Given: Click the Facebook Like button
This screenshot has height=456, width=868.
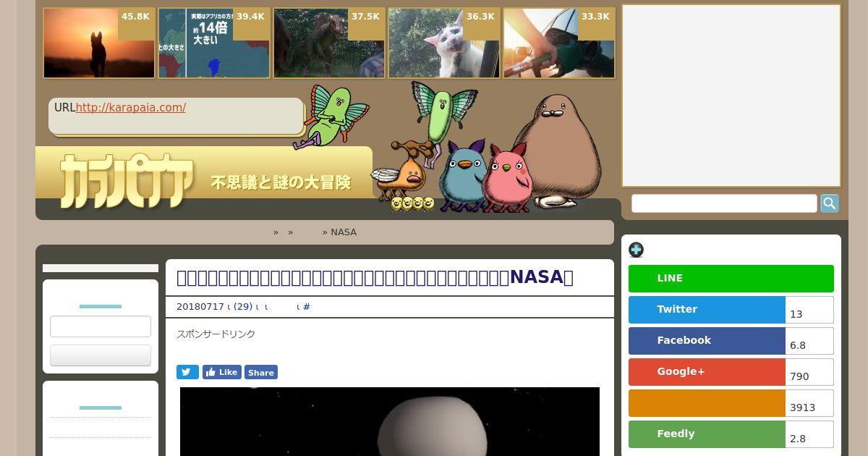Looking at the screenshot, I should pyautogui.click(x=221, y=372).
